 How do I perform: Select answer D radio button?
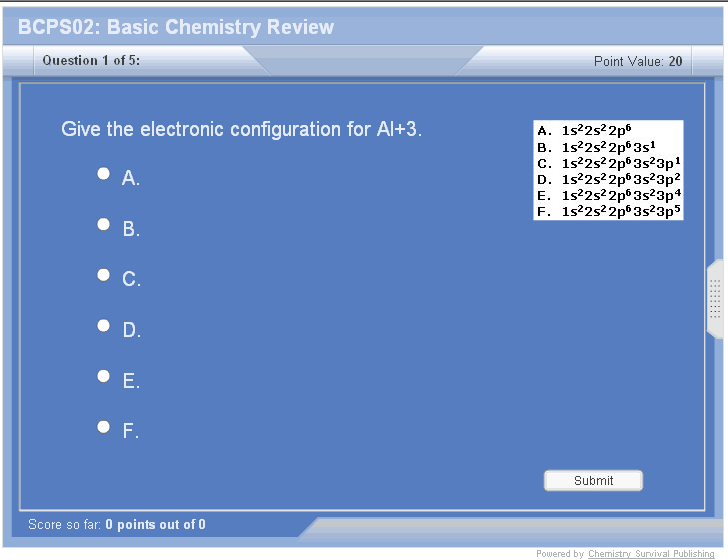pos(104,326)
